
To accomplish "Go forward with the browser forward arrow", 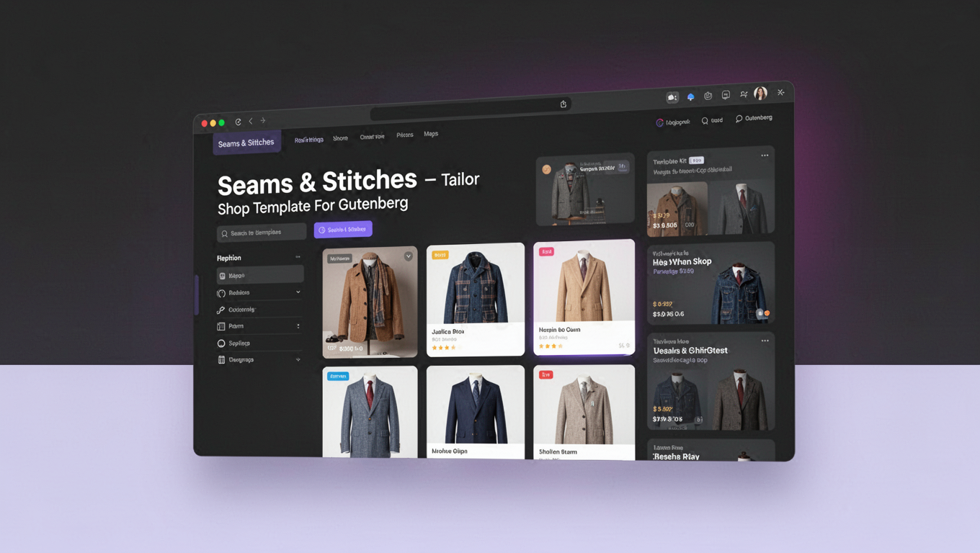I will tap(263, 120).
